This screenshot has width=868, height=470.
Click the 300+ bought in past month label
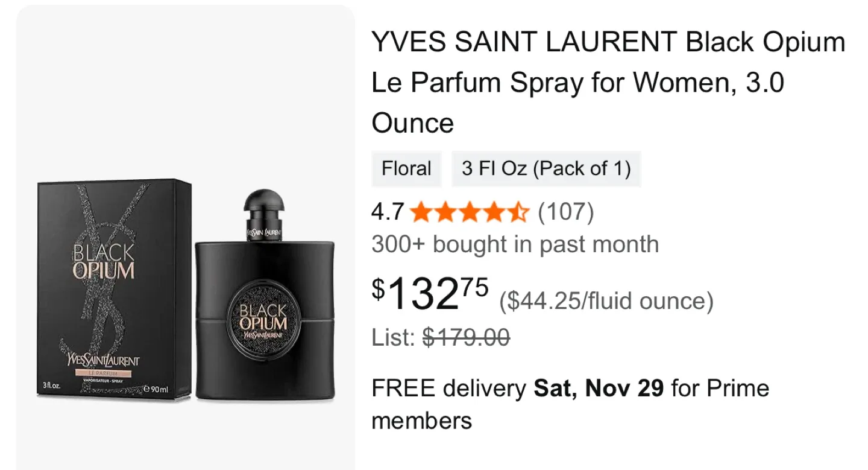(515, 244)
